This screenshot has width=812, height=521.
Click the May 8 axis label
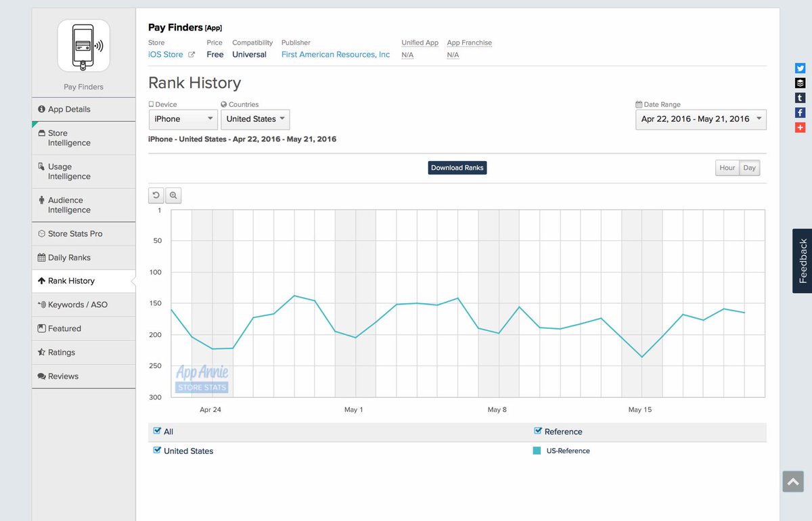tap(497, 409)
